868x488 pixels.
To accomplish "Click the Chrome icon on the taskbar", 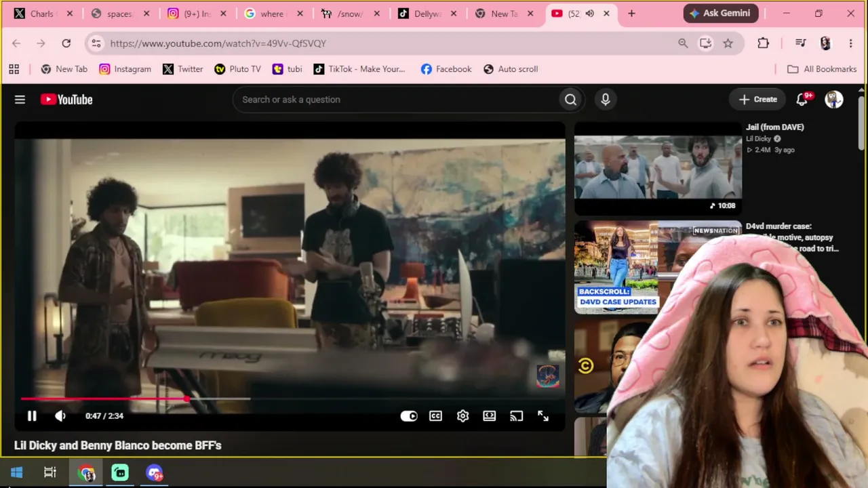I will click(87, 472).
